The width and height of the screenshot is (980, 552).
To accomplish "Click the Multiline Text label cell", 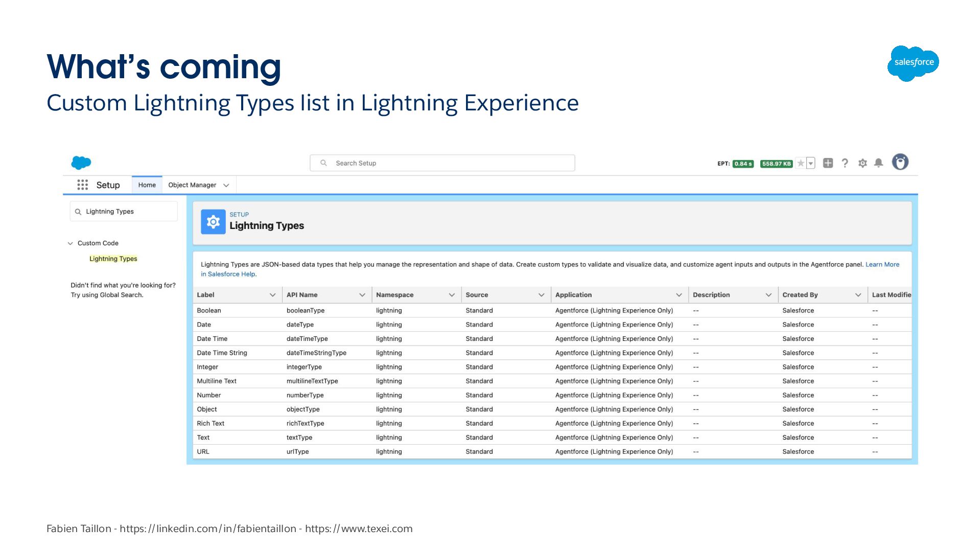I will [x=217, y=381].
